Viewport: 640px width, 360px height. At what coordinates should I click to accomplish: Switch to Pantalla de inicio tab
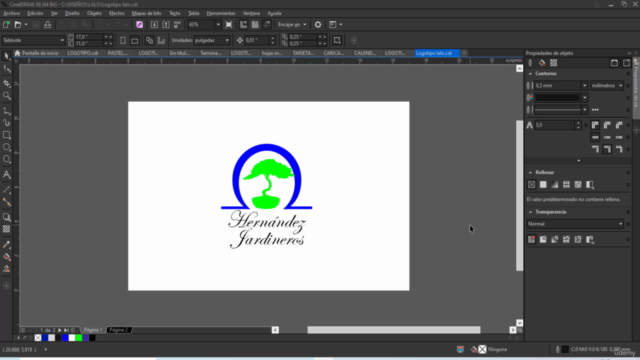point(37,53)
